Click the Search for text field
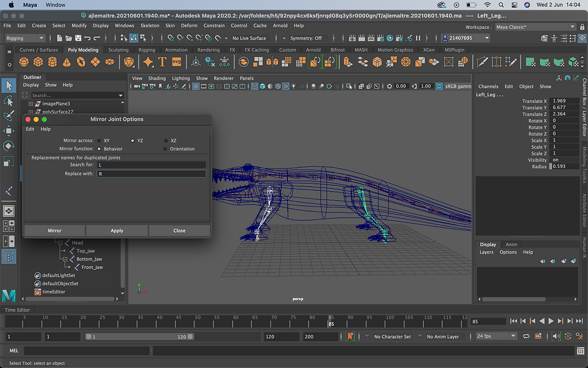588x368 pixels. [x=151, y=165]
